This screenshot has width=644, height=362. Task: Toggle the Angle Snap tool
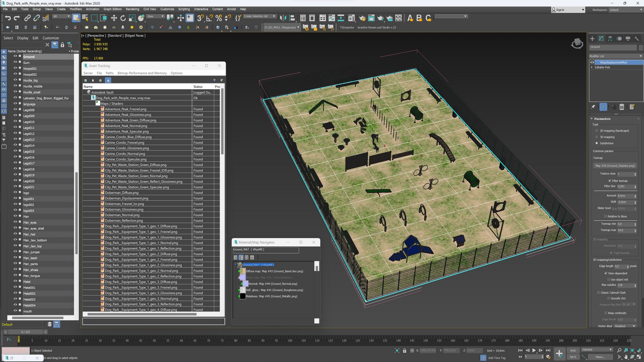210,18
